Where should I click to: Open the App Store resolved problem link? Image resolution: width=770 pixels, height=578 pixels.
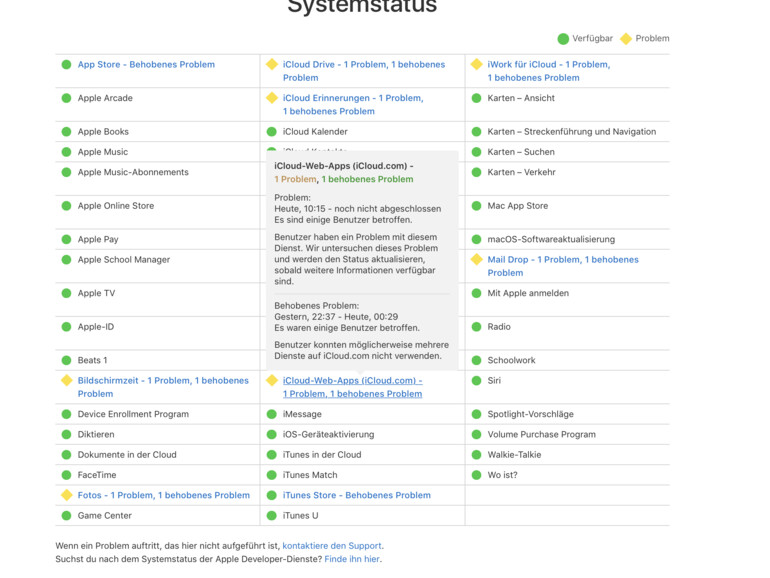click(146, 65)
